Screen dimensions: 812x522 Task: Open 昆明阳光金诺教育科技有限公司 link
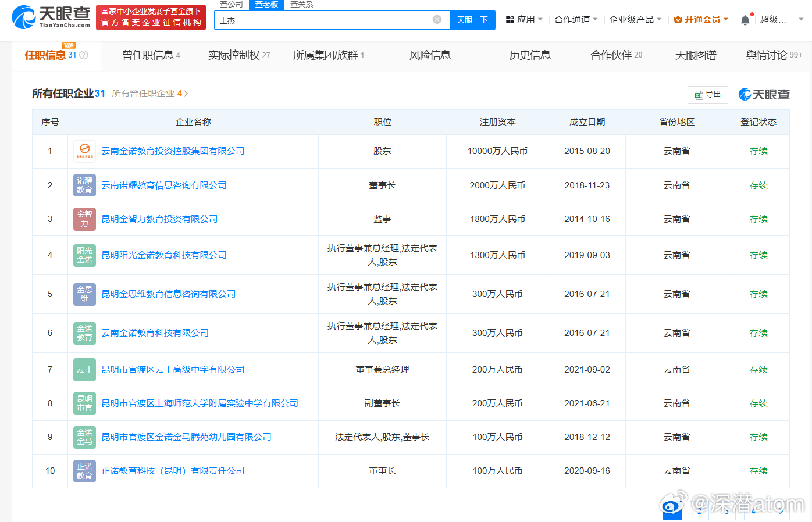pos(164,255)
